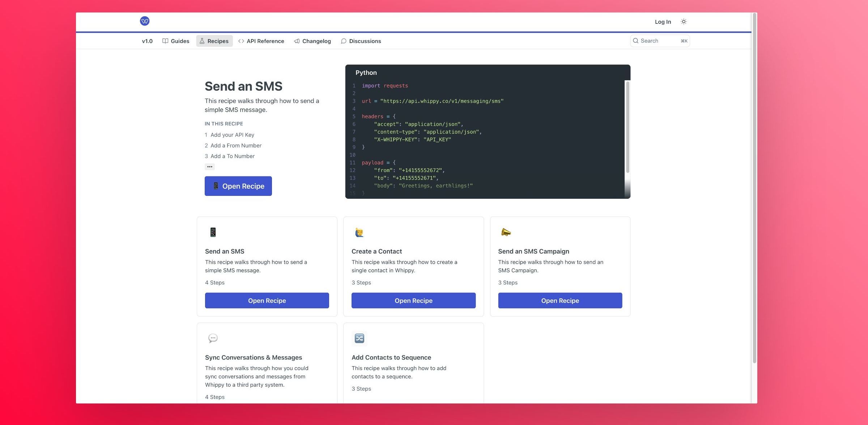Click the magnifier icon in the search box

tap(636, 41)
